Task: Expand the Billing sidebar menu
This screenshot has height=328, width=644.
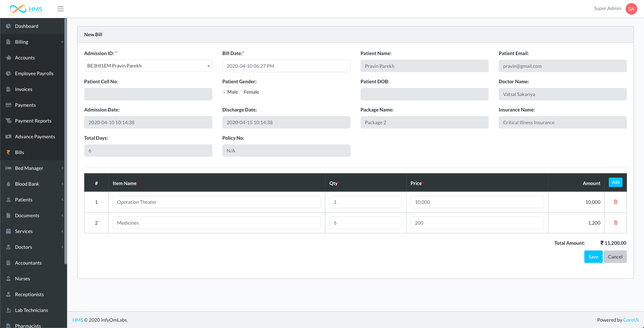Action: point(62,42)
